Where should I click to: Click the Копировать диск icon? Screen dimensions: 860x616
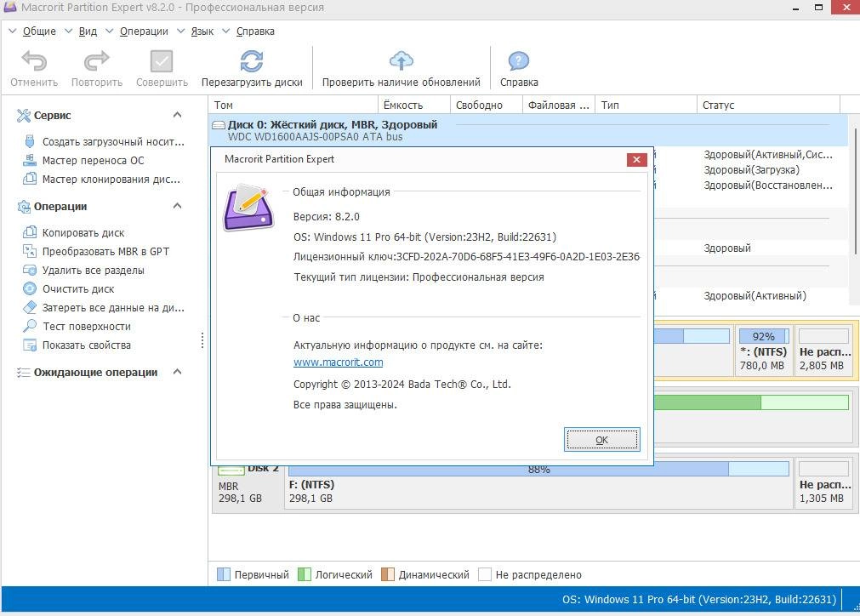click(30, 232)
